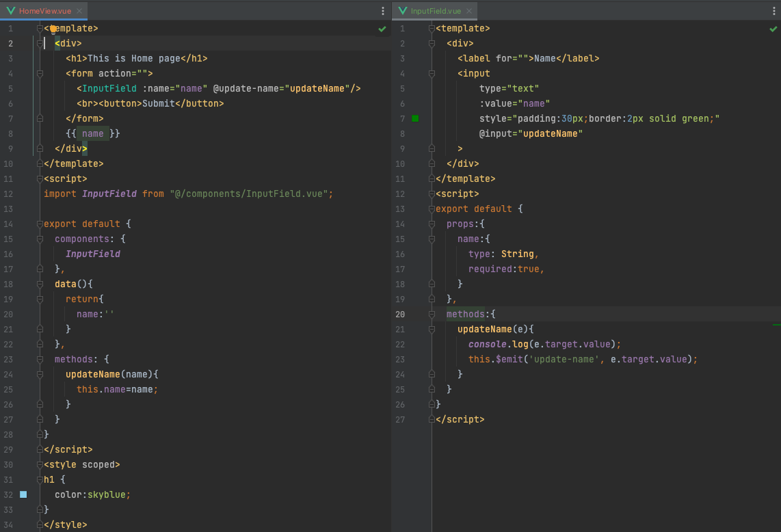
Task: Open right editor tab options menu
Action: pyautogui.click(x=773, y=11)
